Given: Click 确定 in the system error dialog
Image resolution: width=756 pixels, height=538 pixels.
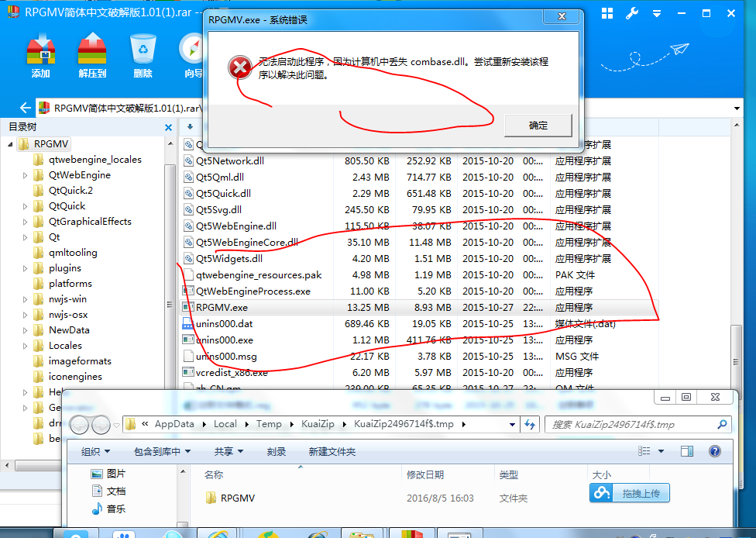Looking at the screenshot, I should [x=538, y=126].
